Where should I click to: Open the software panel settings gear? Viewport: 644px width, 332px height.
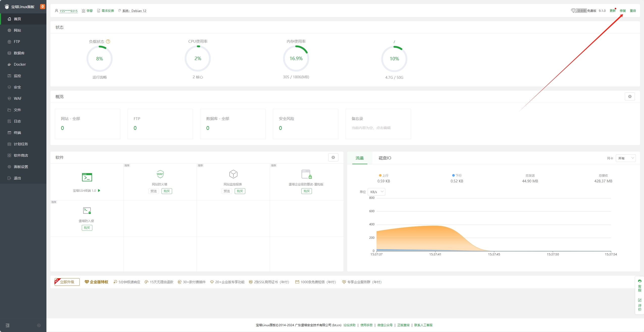pyautogui.click(x=333, y=157)
